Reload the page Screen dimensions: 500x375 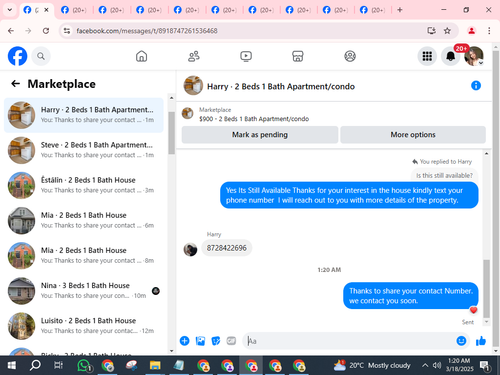coord(46,31)
